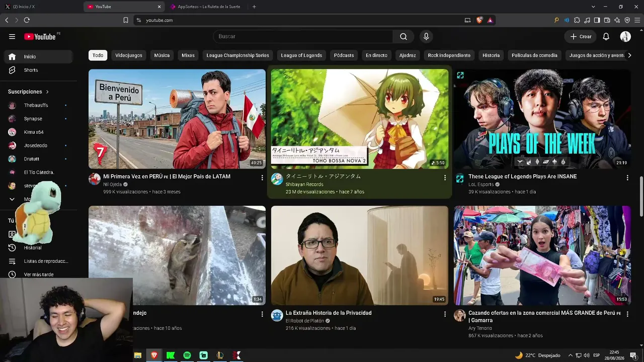Screen dimensions: 644x362
Task: Click the volume icon in system tray
Action: point(586,355)
